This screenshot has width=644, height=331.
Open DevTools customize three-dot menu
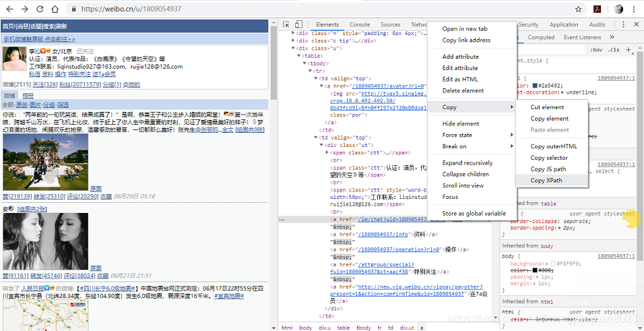[x=624, y=25]
